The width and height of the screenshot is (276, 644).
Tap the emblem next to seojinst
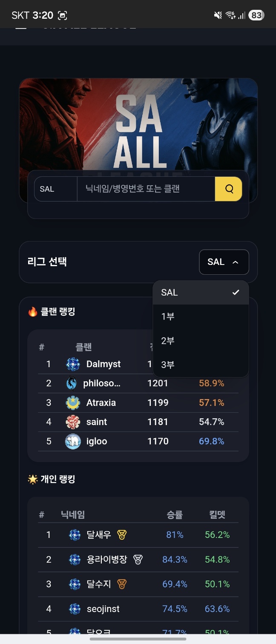75,609
